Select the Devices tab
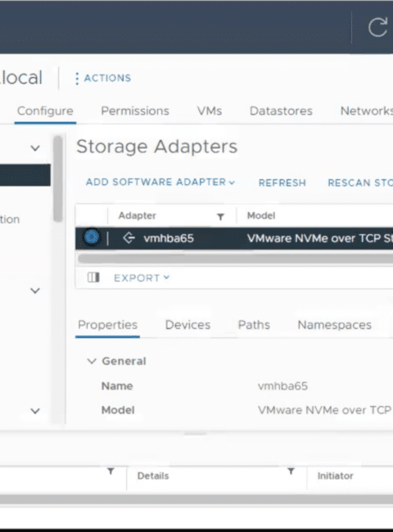The image size is (393, 532). [x=187, y=325]
